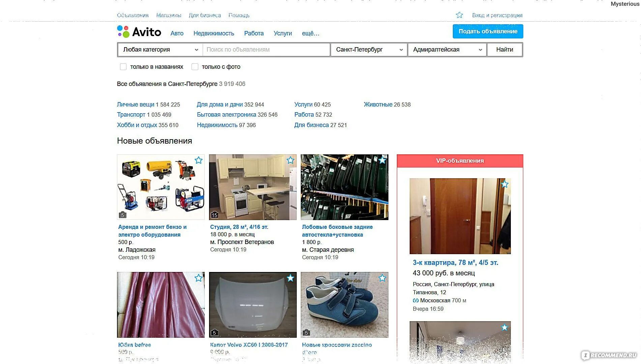The image size is (641, 364).
Task: Star the Volvo XC60 hood listing
Action: [x=290, y=278]
